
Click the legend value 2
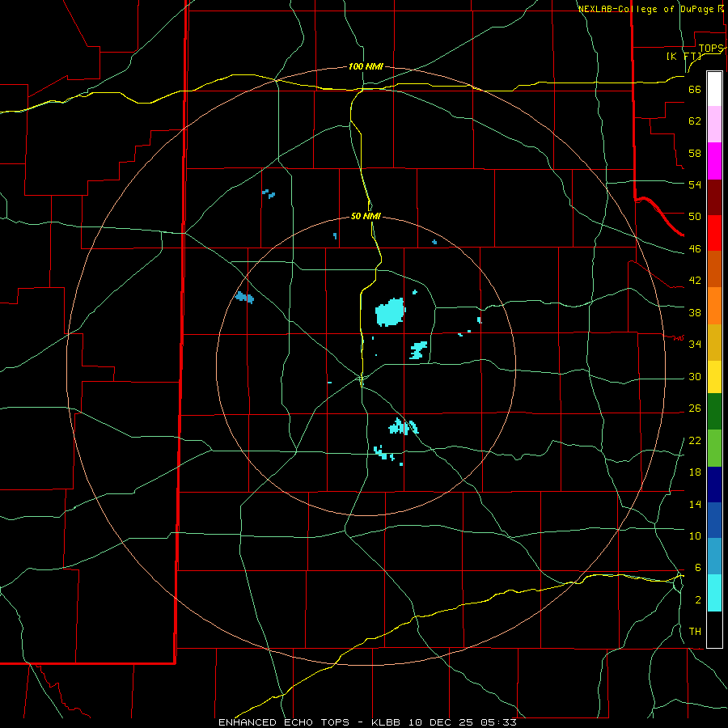(698, 599)
